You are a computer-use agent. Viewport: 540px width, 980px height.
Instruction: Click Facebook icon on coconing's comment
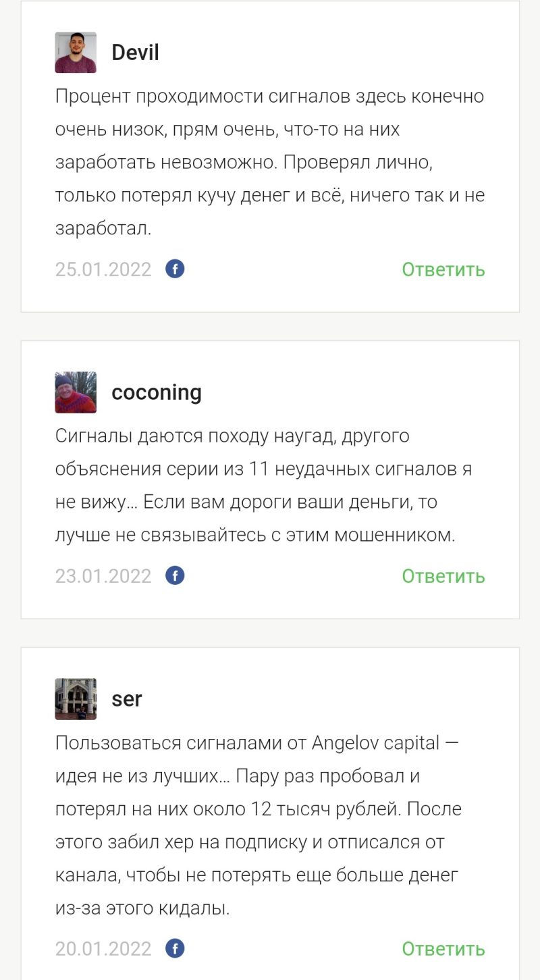(x=175, y=575)
